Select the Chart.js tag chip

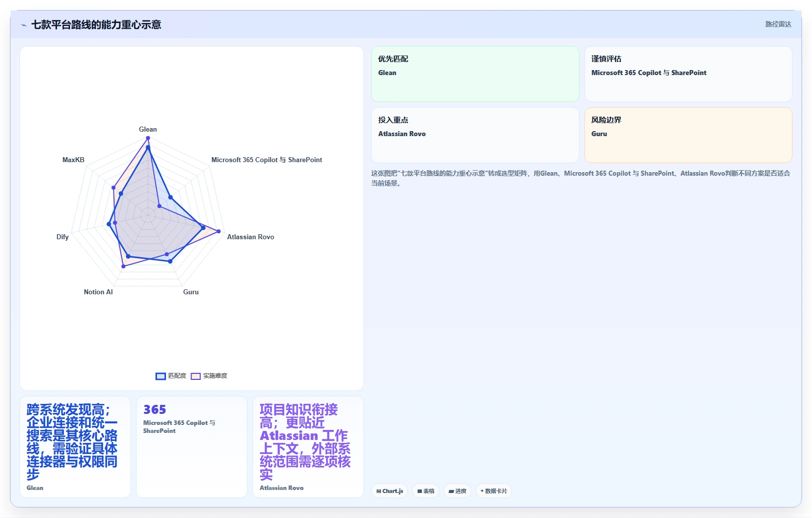389,491
